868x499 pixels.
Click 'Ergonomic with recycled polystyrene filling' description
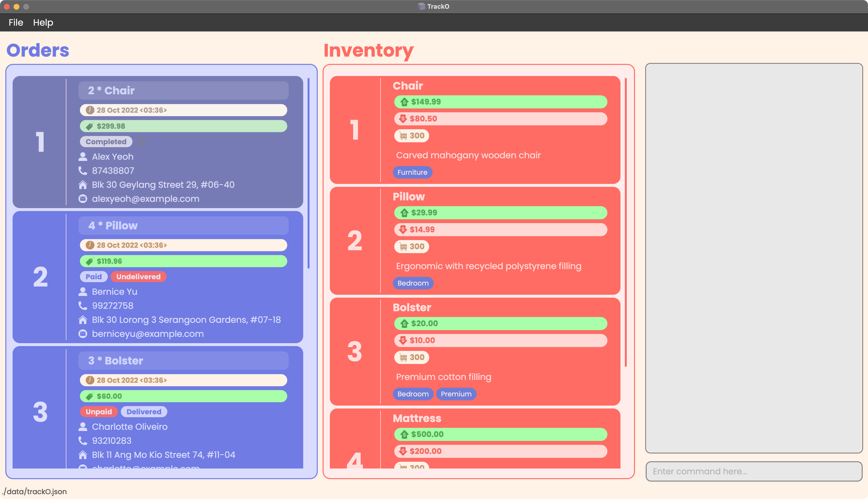(489, 266)
